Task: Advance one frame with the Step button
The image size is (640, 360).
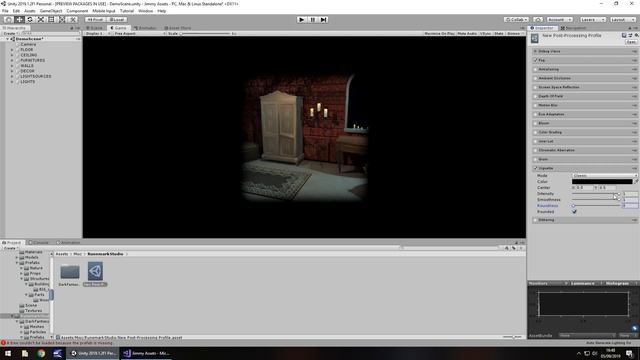Action: coord(323,19)
